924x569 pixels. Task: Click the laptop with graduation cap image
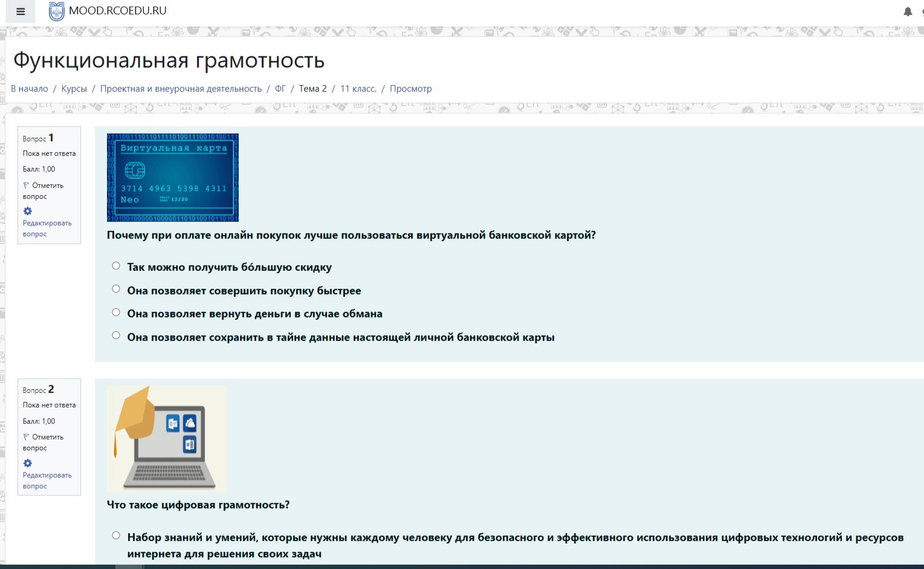click(x=167, y=438)
